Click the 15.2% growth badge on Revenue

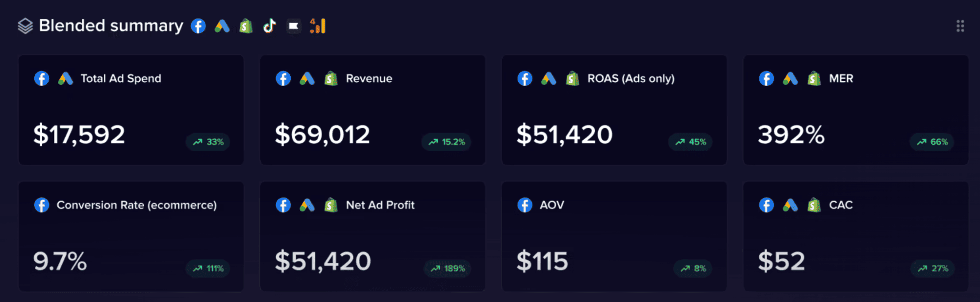447,142
